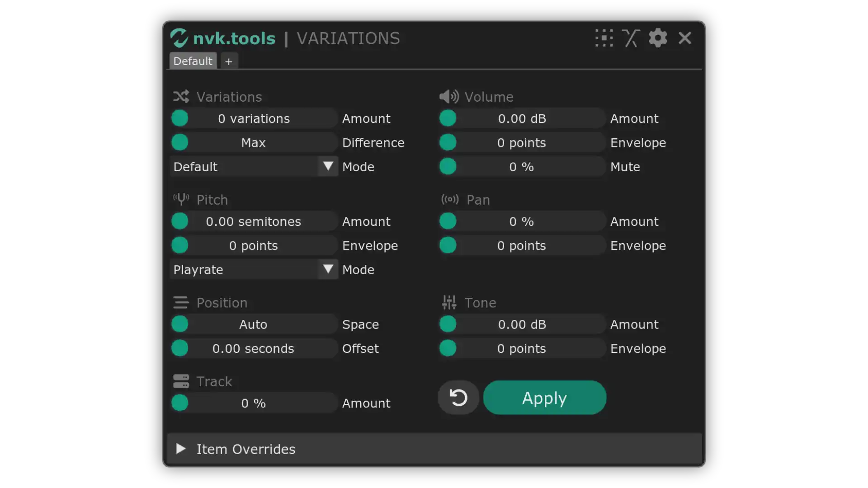Open the nvk.tools settings gear
Screen dimensions: 868x488
pos(657,38)
